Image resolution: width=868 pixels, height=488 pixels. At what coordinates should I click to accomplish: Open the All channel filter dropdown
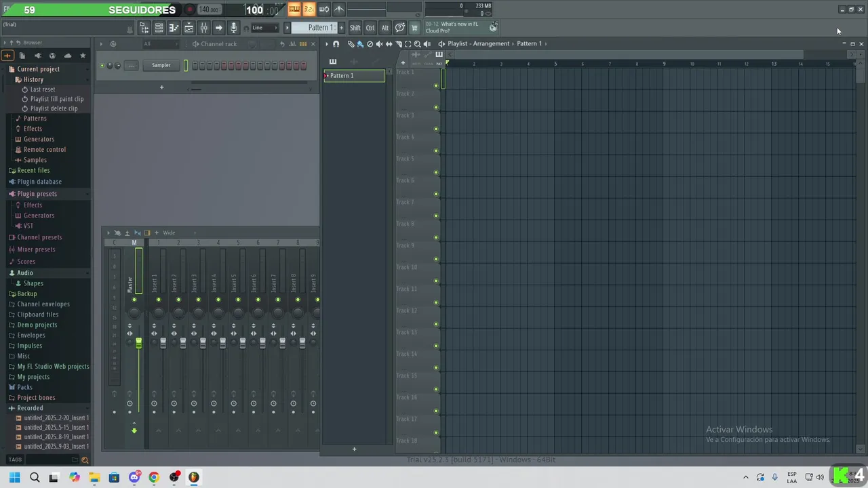[160, 44]
